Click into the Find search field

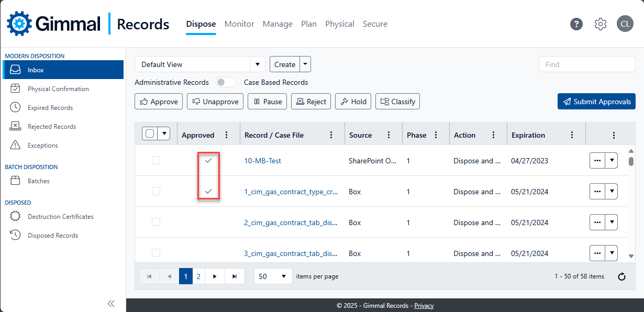point(586,64)
